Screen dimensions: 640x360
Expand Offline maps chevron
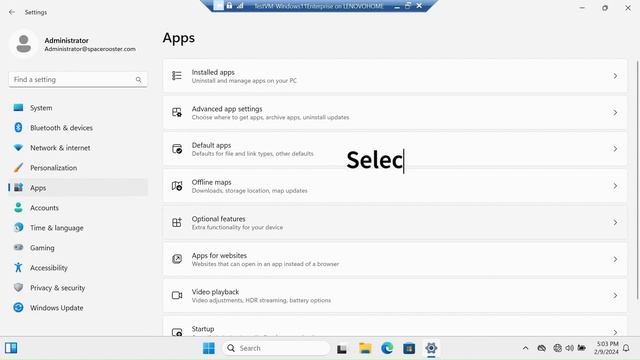pyautogui.click(x=615, y=186)
